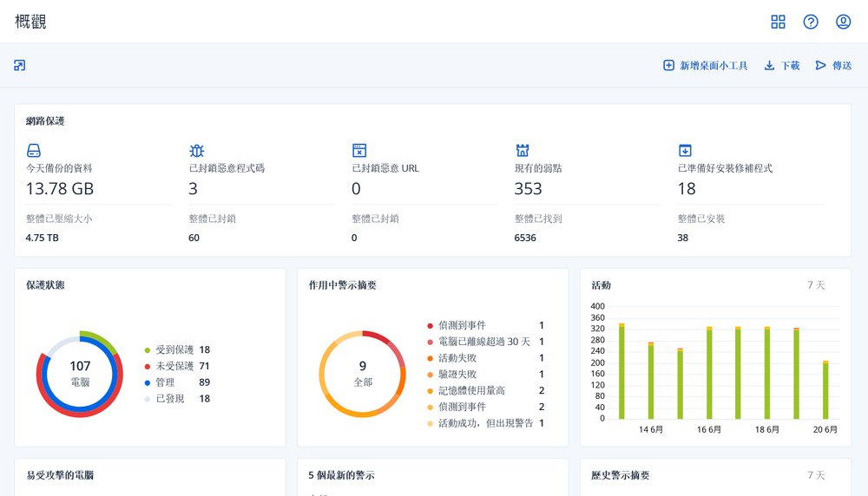The width and height of the screenshot is (868, 496).
Task: Click the 今天備份的資料 drive icon
Action: pyautogui.click(x=34, y=151)
